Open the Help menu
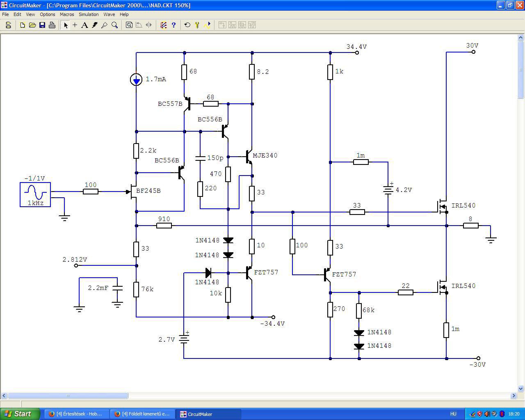 124,14
